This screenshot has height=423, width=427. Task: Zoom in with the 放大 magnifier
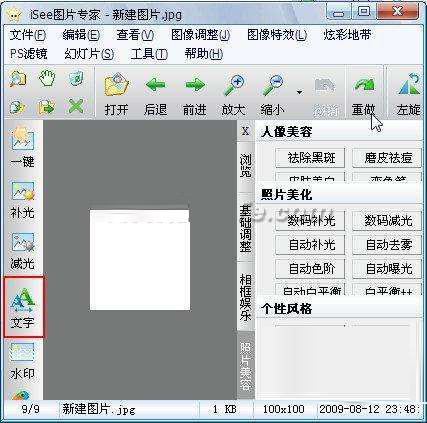(234, 85)
